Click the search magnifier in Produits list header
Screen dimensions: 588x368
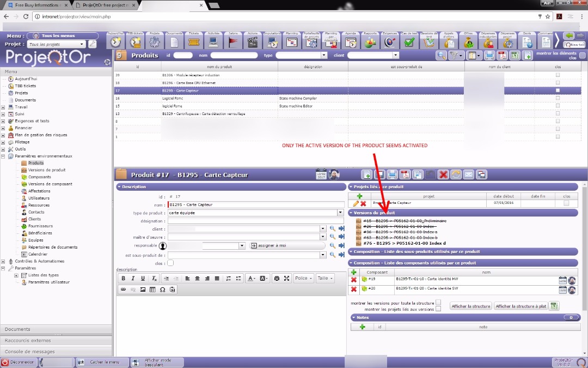point(442,56)
